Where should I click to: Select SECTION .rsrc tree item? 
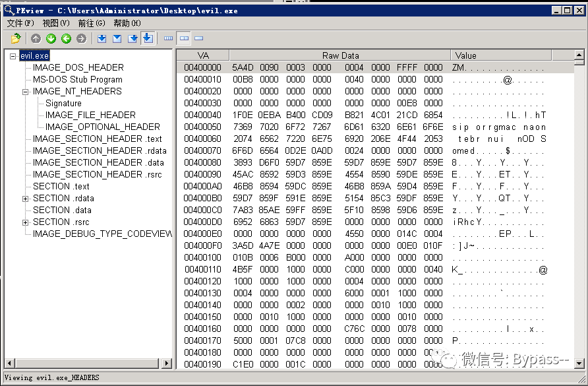61,222
